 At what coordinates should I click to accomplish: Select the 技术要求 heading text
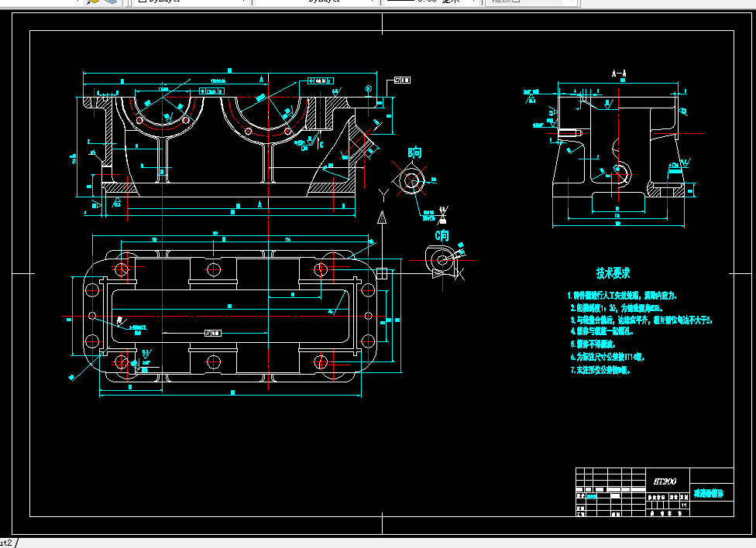pyautogui.click(x=613, y=273)
